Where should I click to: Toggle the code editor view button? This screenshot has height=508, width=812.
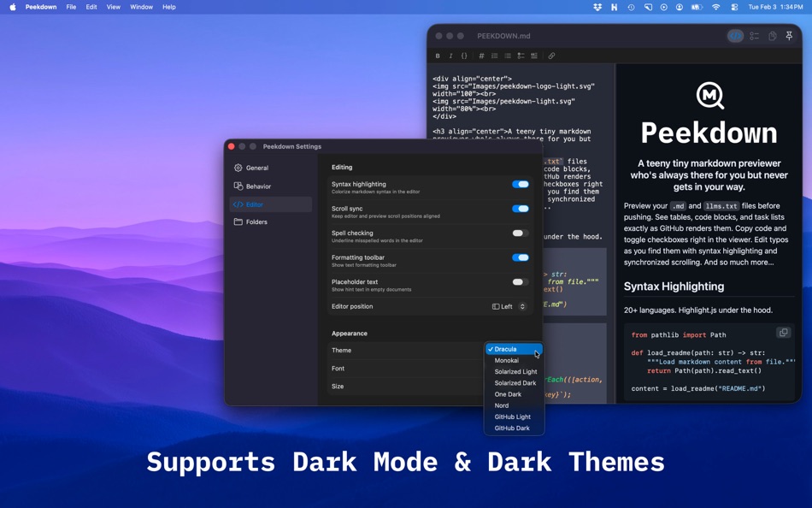[x=735, y=36]
